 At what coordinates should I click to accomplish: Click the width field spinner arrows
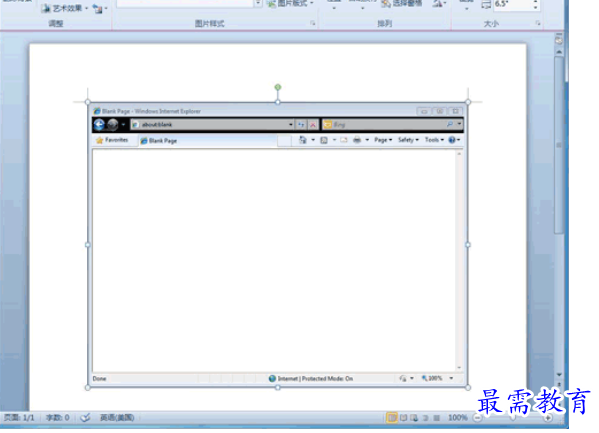[535, 4]
